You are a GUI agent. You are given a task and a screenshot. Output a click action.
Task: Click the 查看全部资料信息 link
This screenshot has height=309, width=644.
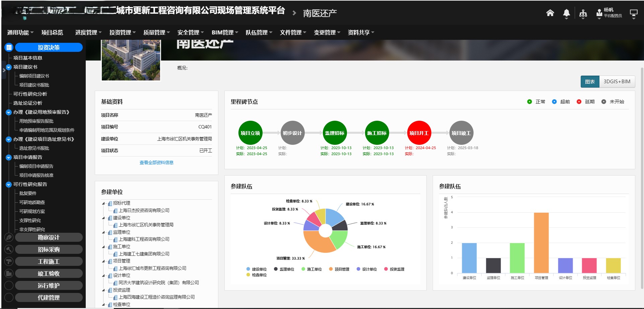pyautogui.click(x=156, y=163)
